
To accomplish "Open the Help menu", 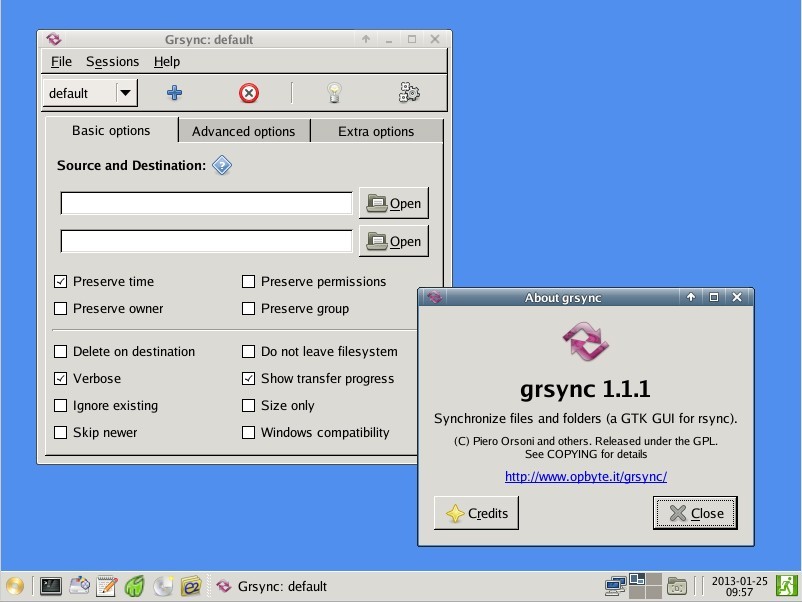I will 167,62.
